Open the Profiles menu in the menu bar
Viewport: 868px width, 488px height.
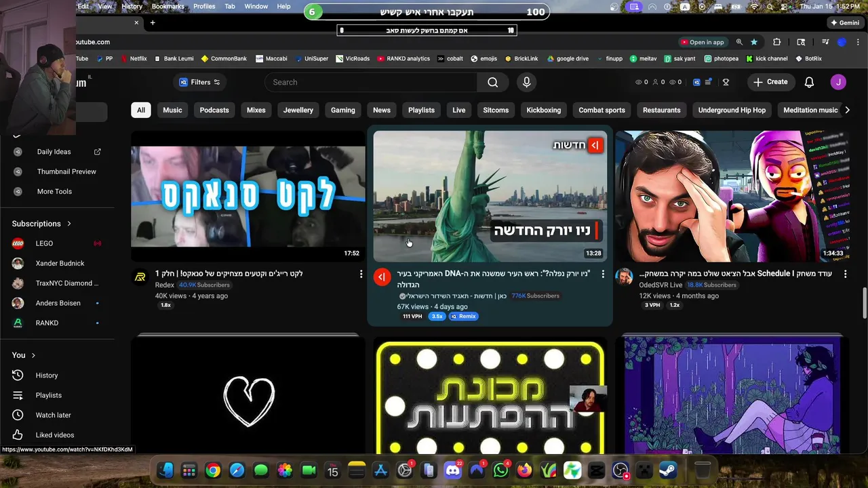coord(204,6)
